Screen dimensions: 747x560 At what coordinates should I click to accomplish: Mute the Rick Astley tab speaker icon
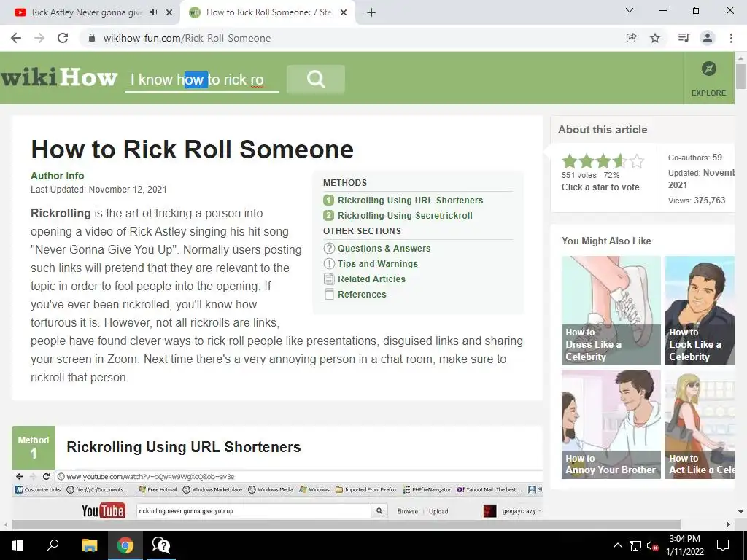(x=153, y=12)
